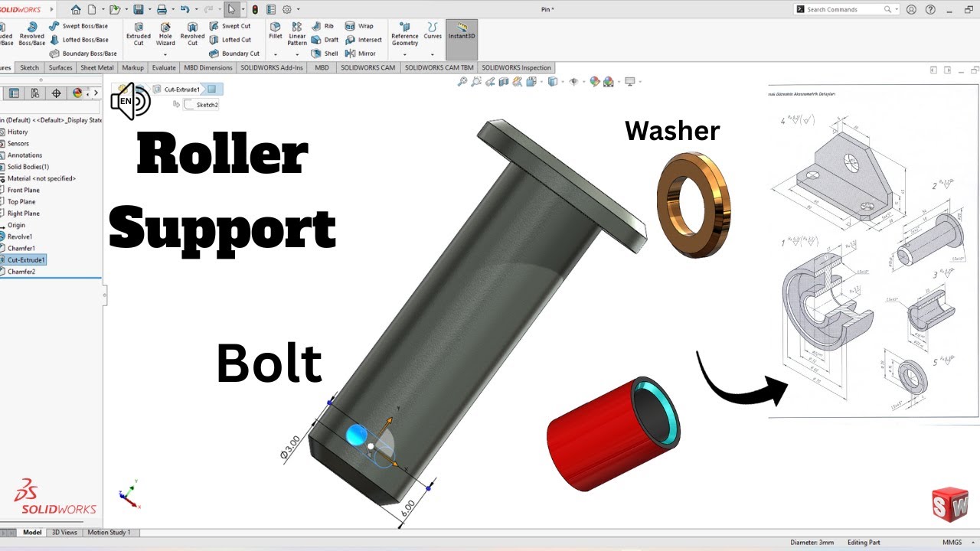980x551 pixels.
Task: Open the SOLIDWORKS Inspection tab
Action: (516, 68)
